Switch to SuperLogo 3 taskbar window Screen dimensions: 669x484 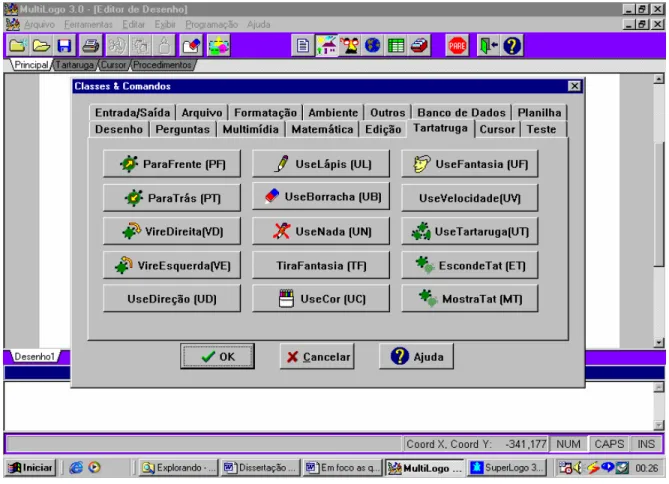pos(506,468)
